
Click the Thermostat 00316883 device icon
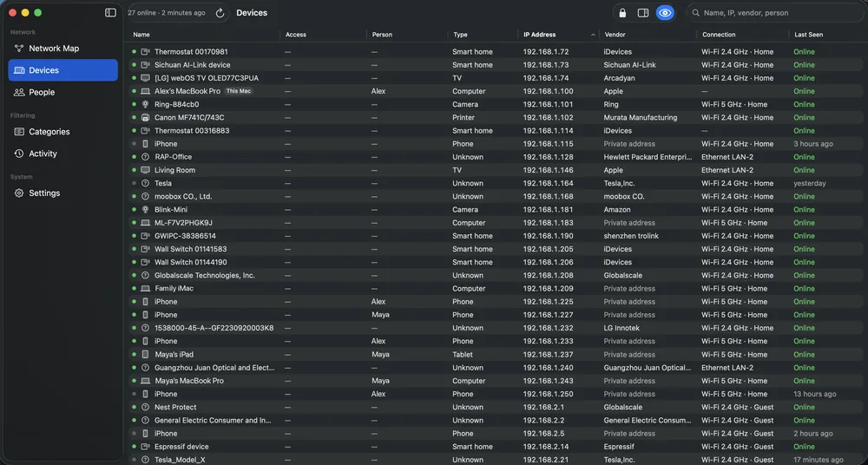point(146,131)
